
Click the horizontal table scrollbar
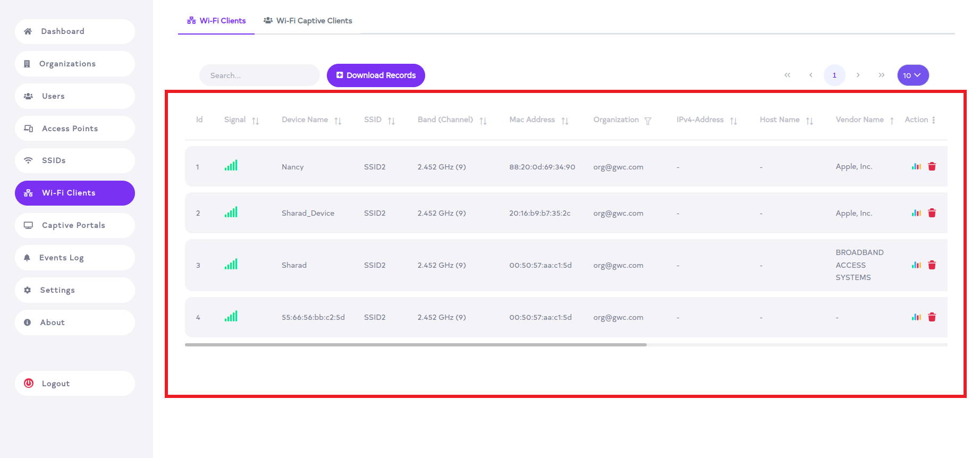pos(416,345)
